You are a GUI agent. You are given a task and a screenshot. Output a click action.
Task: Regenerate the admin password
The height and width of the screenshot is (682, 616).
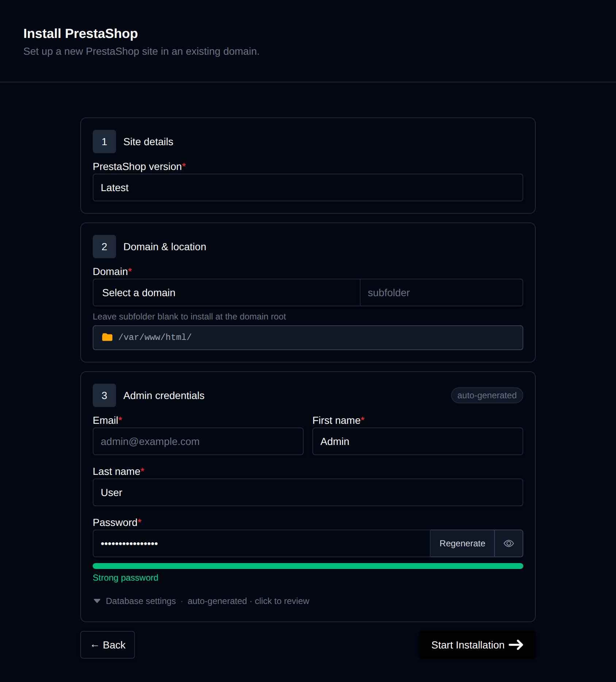[462, 543]
